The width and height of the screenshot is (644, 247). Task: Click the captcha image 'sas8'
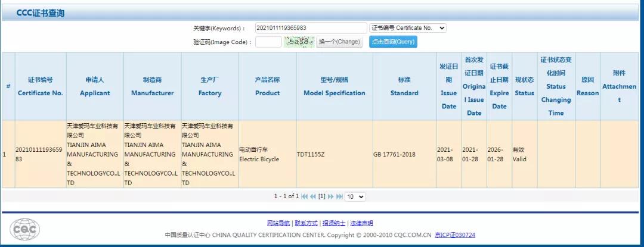[299, 42]
